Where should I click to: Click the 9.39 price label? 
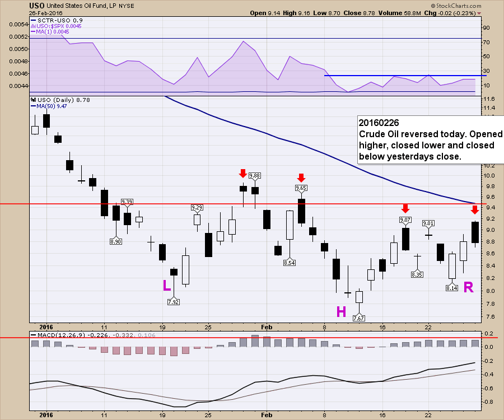click(x=127, y=202)
